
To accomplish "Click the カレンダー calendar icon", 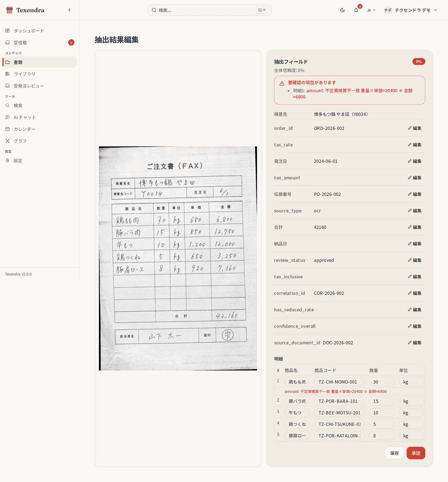I will pyautogui.click(x=7, y=129).
